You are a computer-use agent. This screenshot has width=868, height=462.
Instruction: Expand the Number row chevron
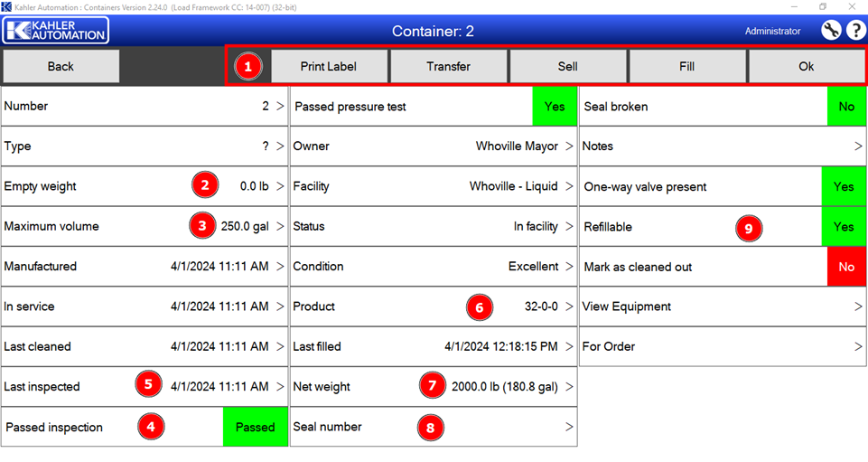click(x=280, y=106)
